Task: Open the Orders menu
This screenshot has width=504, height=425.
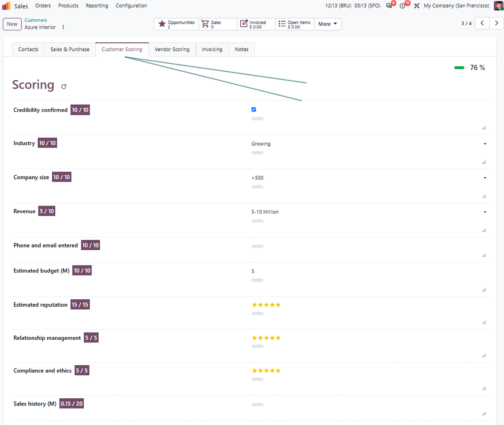Action: point(43,6)
